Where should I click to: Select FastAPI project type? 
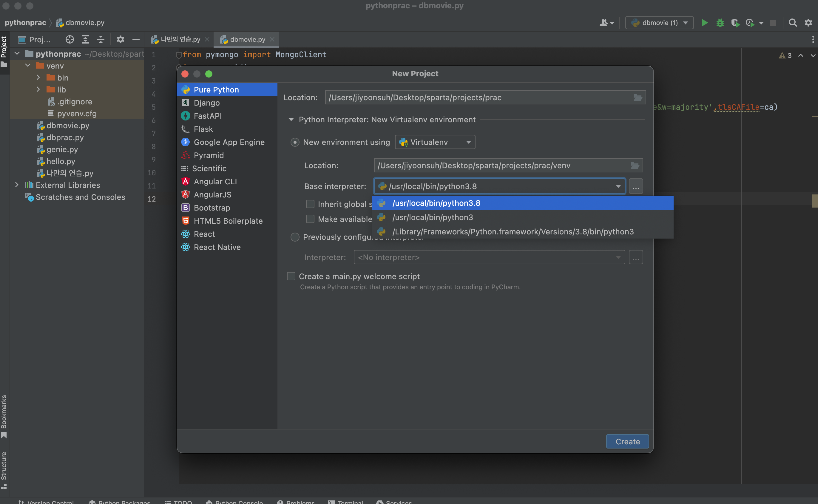click(x=227, y=116)
